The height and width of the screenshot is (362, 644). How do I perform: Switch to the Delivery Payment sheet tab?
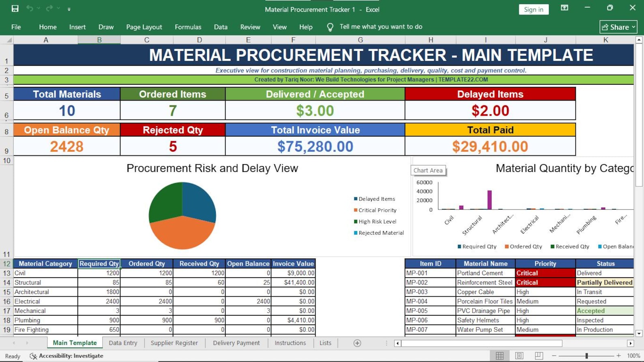coord(236,343)
